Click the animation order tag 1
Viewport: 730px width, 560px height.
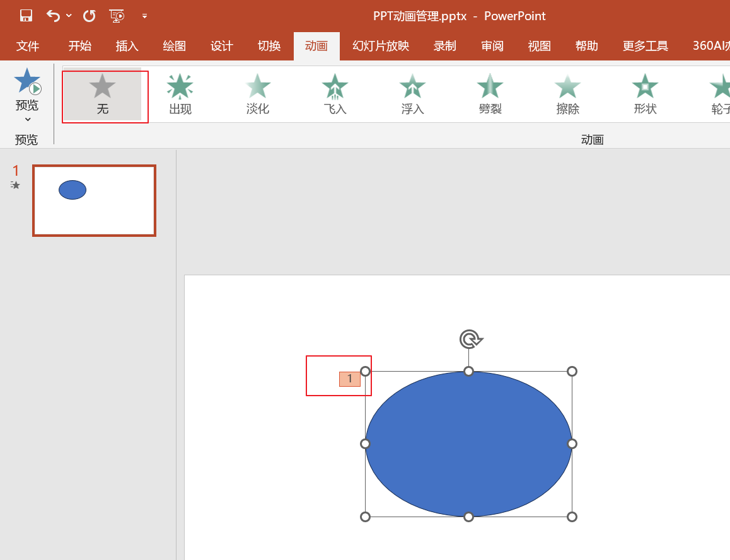tap(350, 379)
